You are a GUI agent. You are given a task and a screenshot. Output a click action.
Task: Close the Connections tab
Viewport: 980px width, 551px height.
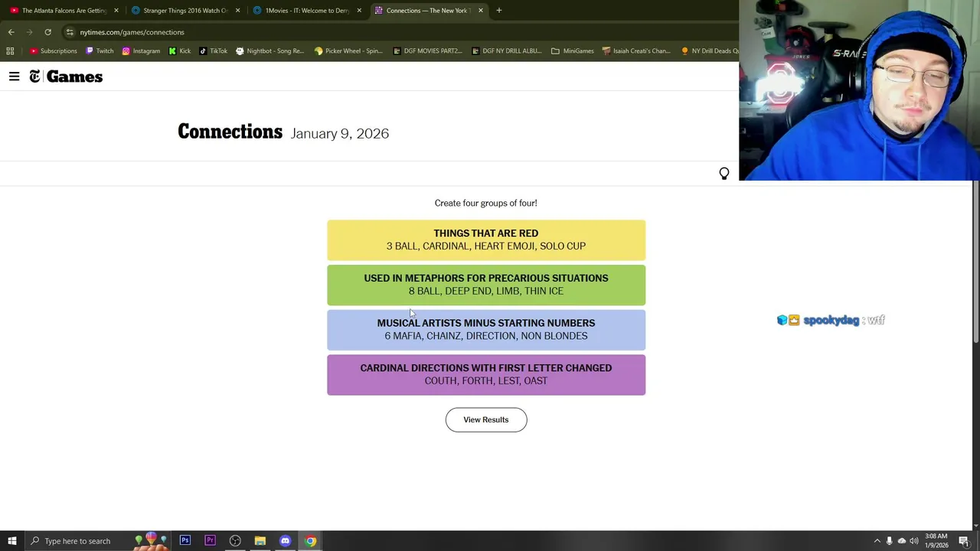click(481, 11)
